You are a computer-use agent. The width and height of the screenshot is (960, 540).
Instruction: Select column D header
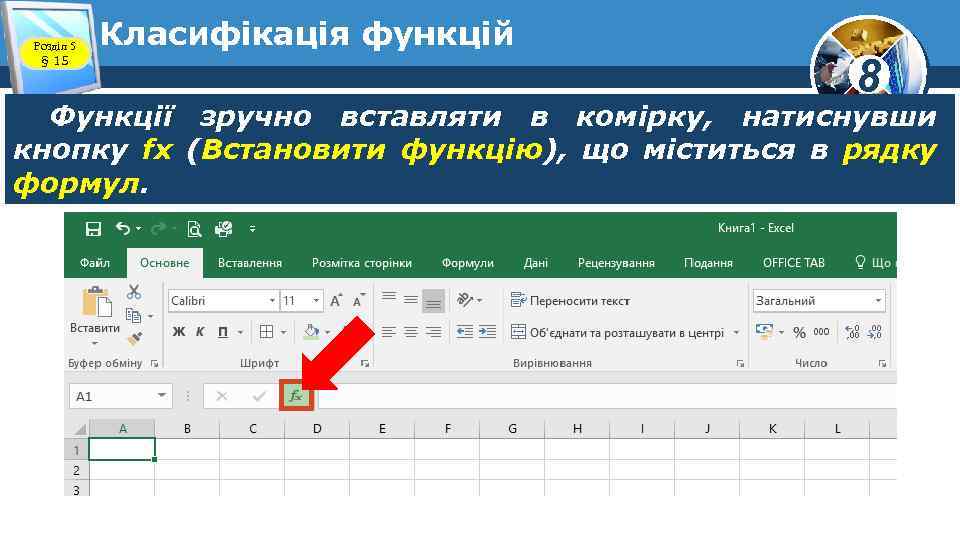tap(317, 429)
